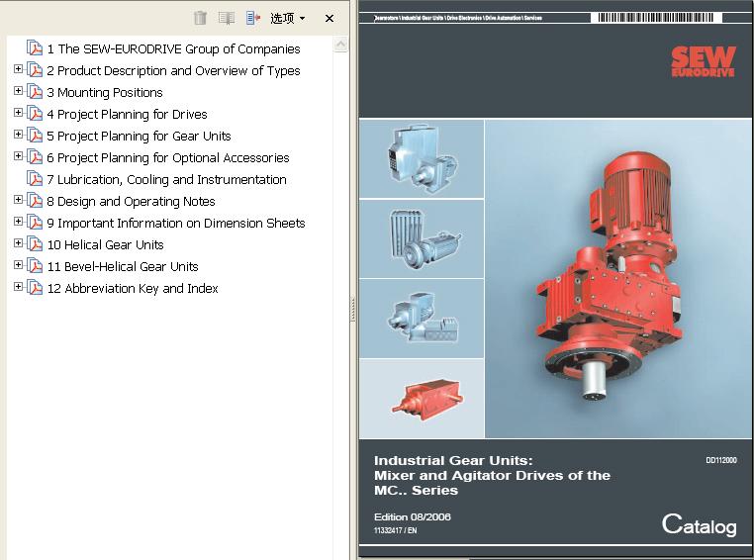Screen dimensions: 754x560
Task: Click the Catalog word on cover
Action: [x=700, y=524]
